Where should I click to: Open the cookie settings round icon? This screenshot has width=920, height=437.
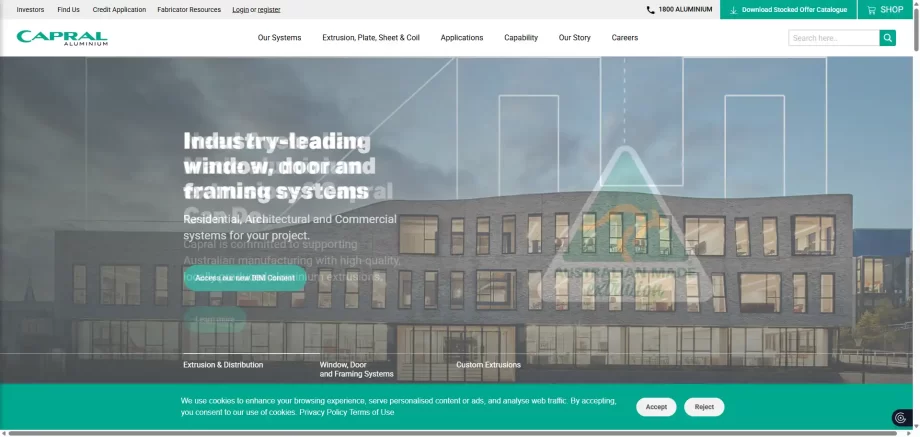click(901, 418)
